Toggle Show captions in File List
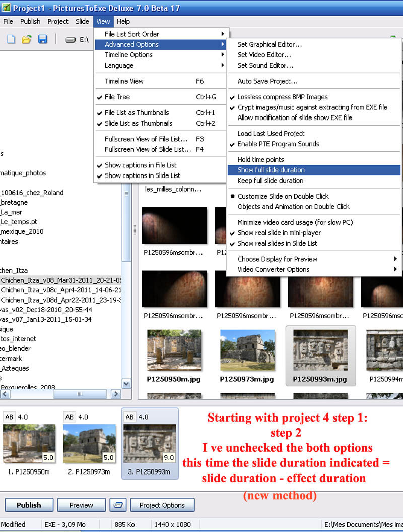The height and width of the screenshot is (532, 403). pos(160,165)
